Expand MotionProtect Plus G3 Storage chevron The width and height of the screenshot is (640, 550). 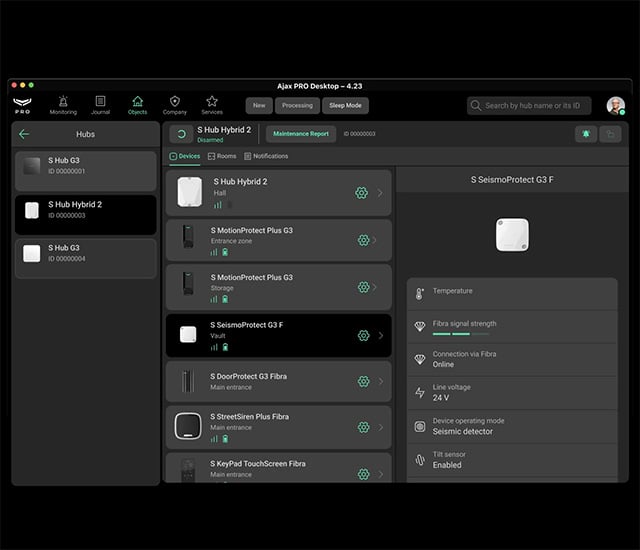(374, 287)
